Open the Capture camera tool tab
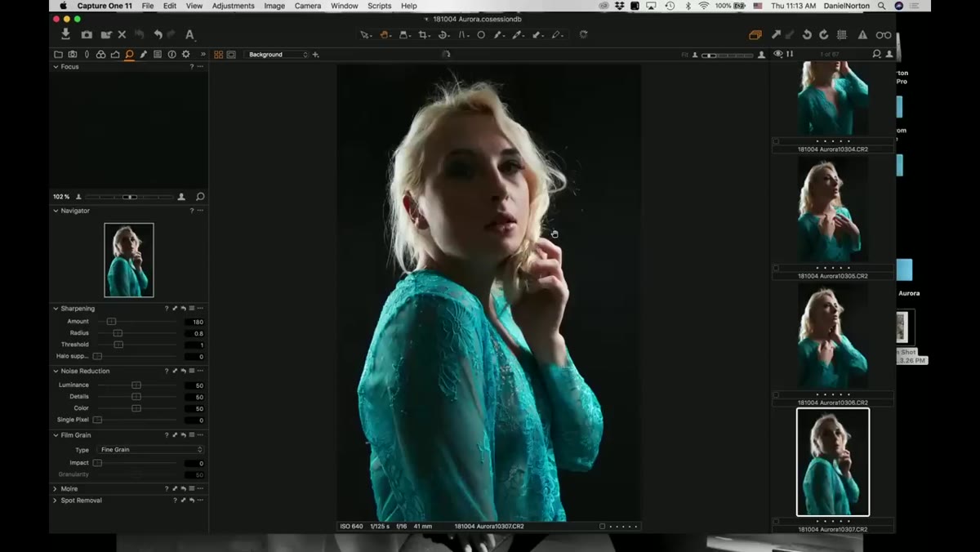The height and width of the screenshot is (552, 980). coord(73,54)
